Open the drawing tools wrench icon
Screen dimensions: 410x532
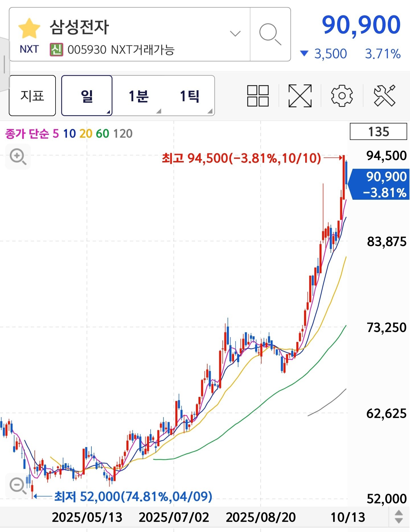click(x=384, y=96)
